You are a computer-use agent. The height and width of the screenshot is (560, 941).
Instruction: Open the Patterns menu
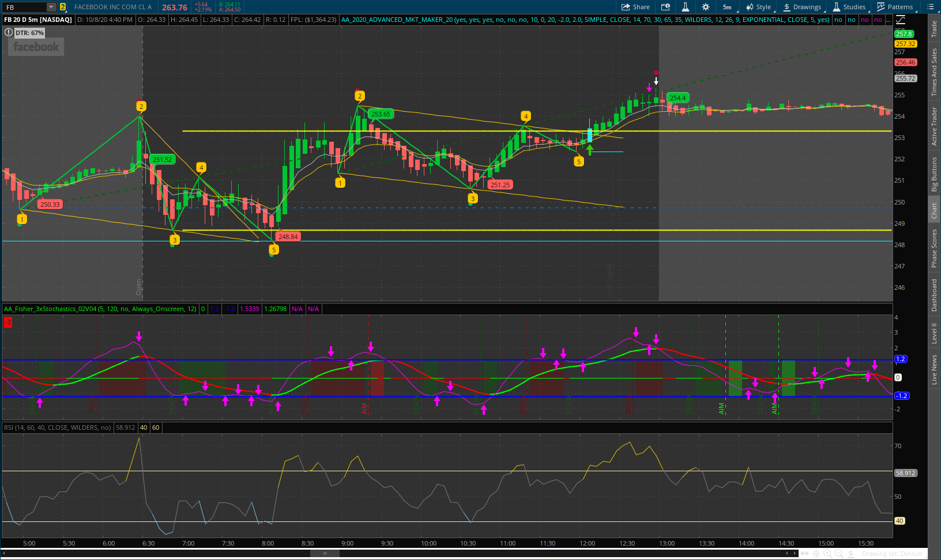(x=895, y=7)
